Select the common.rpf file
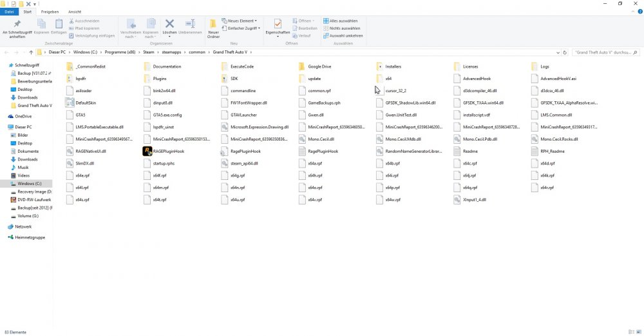 (315, 91)
